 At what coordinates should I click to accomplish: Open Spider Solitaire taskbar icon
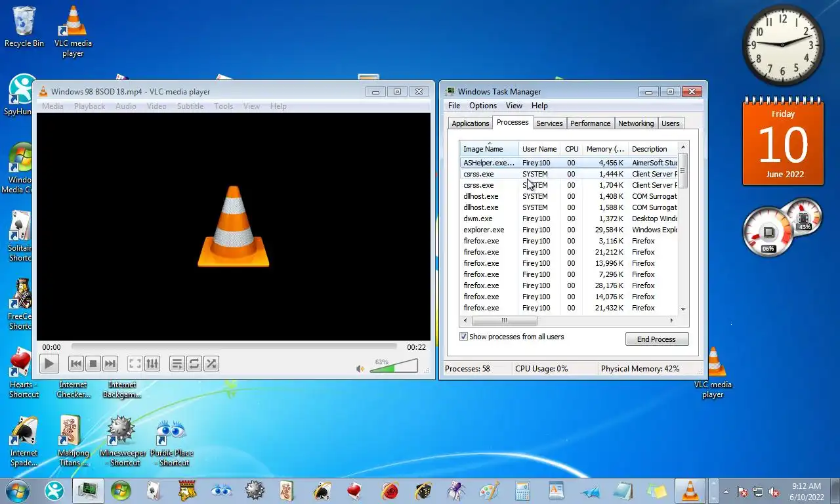point(455,490)
